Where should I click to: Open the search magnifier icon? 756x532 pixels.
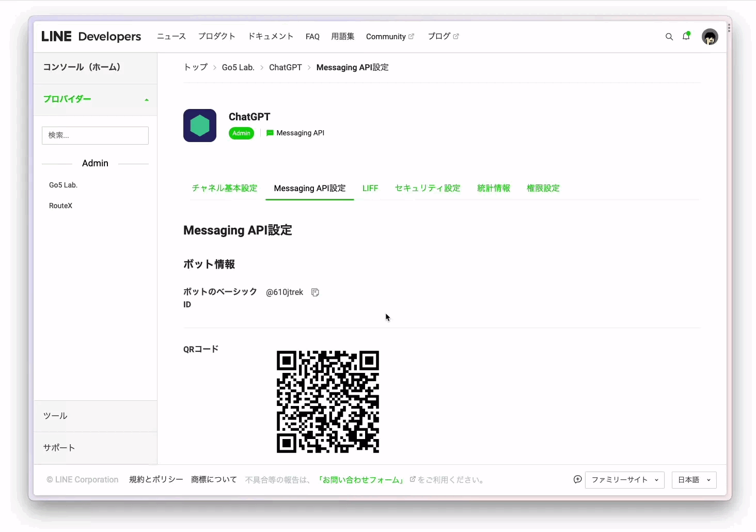pyautogui.click(x=669, y=37)
